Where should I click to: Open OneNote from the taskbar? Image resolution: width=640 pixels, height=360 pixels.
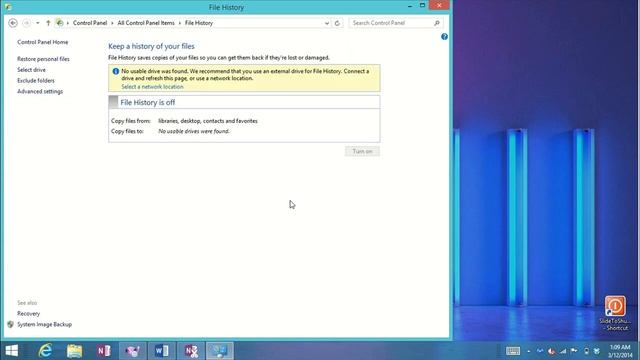tap(104, 351)
